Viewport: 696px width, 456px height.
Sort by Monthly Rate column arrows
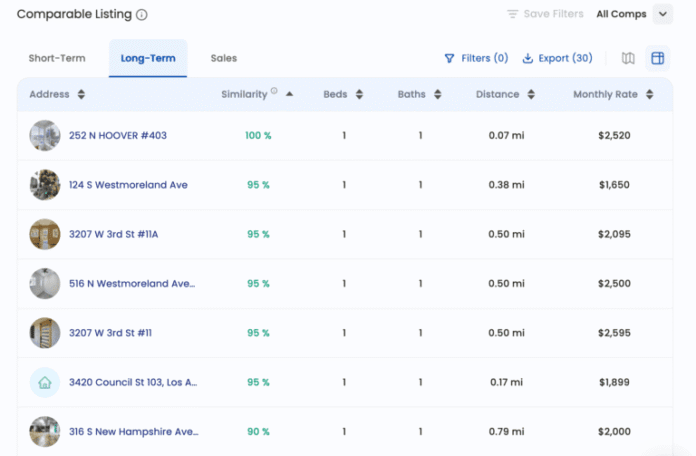[x=649, y=95]
